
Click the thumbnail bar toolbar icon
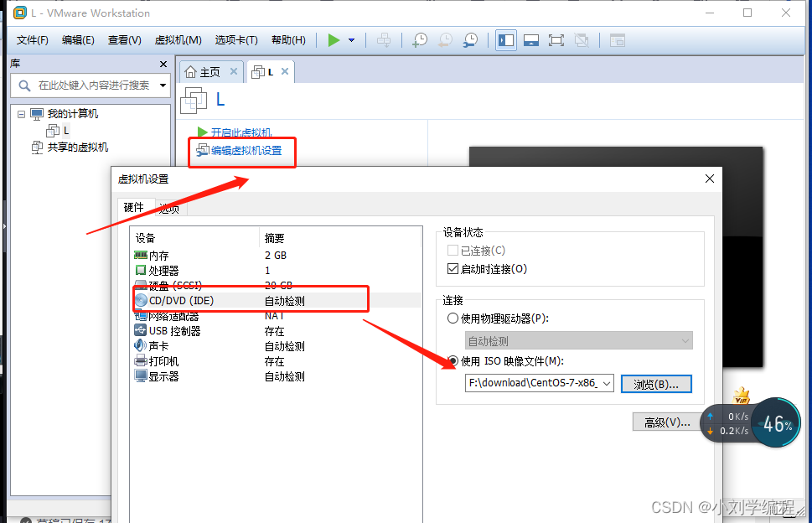pos(530,40)
